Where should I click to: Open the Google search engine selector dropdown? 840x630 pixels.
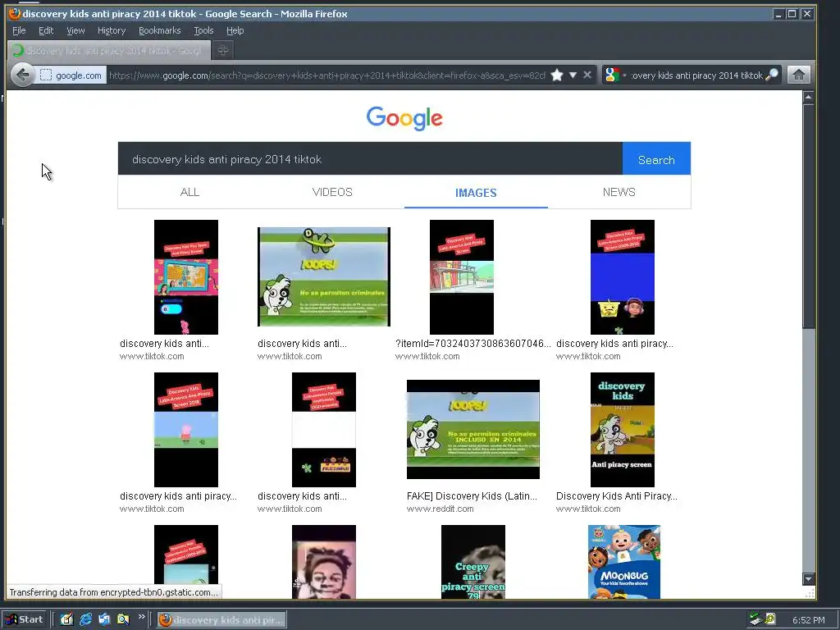click(615, 75)
